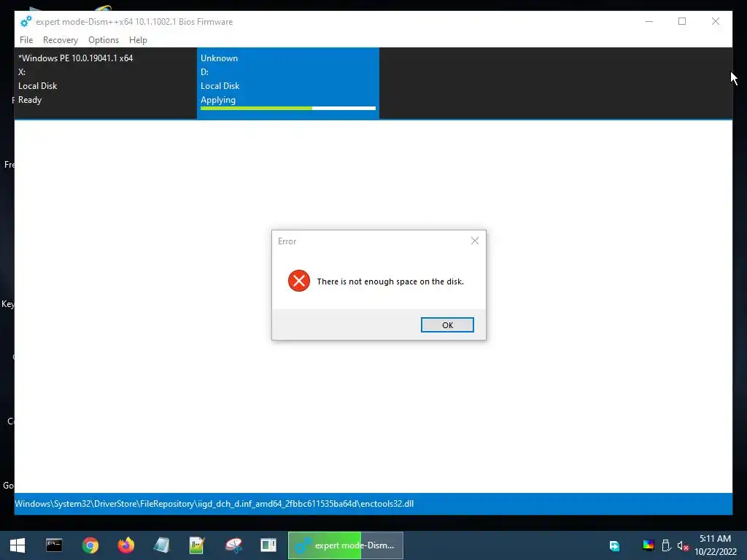Open the Options menu
The image size is (747, 560).
click(x=104, y=40)
